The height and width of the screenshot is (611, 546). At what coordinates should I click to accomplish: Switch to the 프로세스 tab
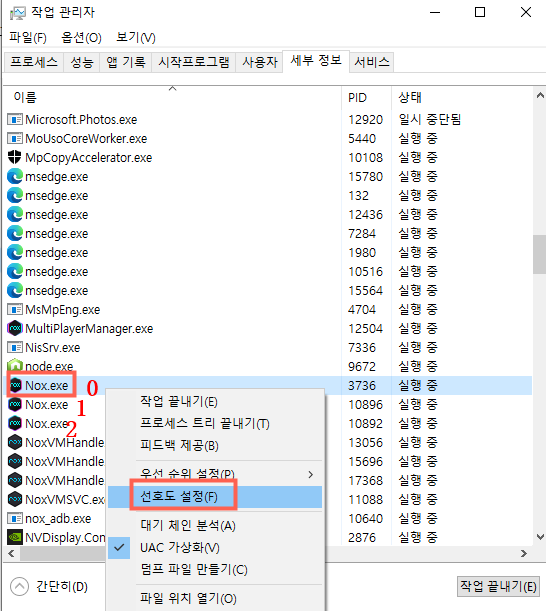coord(34,62)
